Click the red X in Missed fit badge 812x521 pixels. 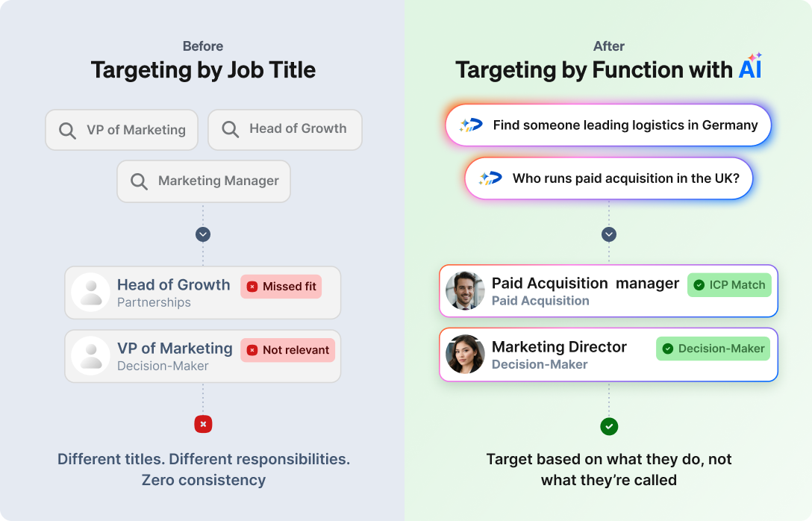click(252, 287)
